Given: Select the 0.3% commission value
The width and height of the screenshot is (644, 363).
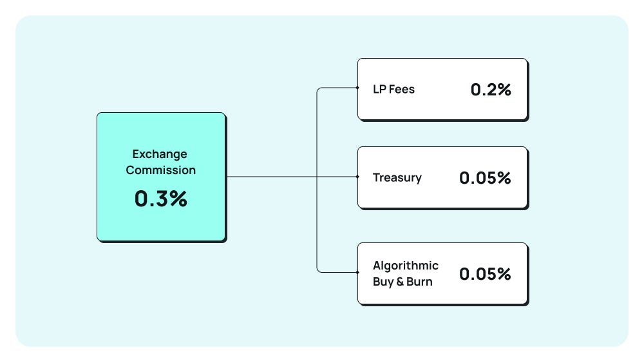Looking at the screenshot, I should 160,199.
